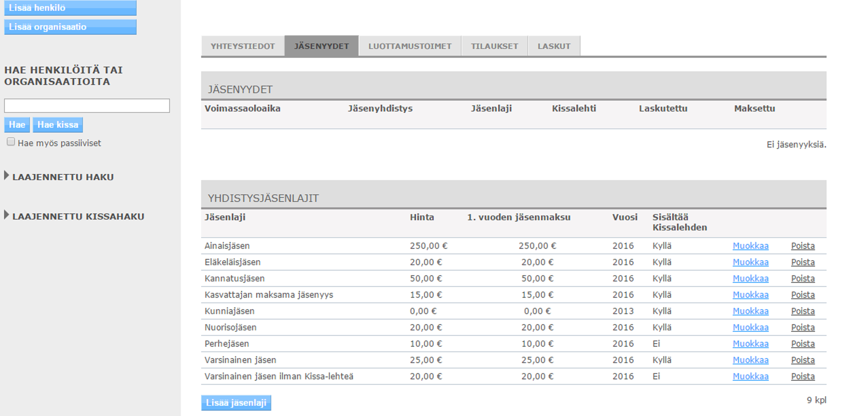Delete Nuorisojäsen via its Poista link
The image size is (868, 416).
pyautogui.click(x=803, y=327)
